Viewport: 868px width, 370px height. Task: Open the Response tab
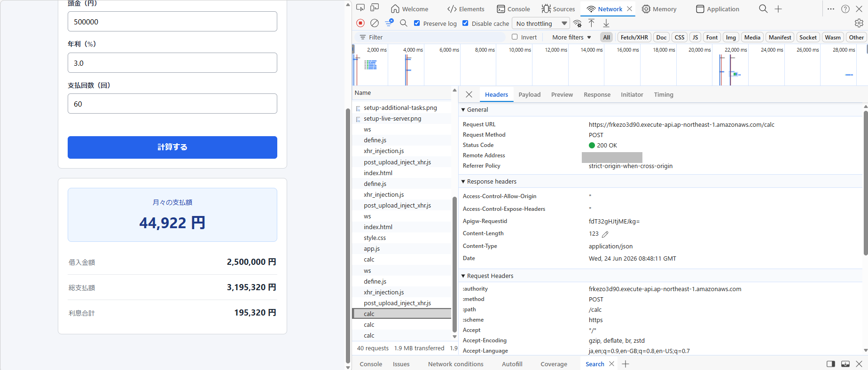tap(597, 94)
